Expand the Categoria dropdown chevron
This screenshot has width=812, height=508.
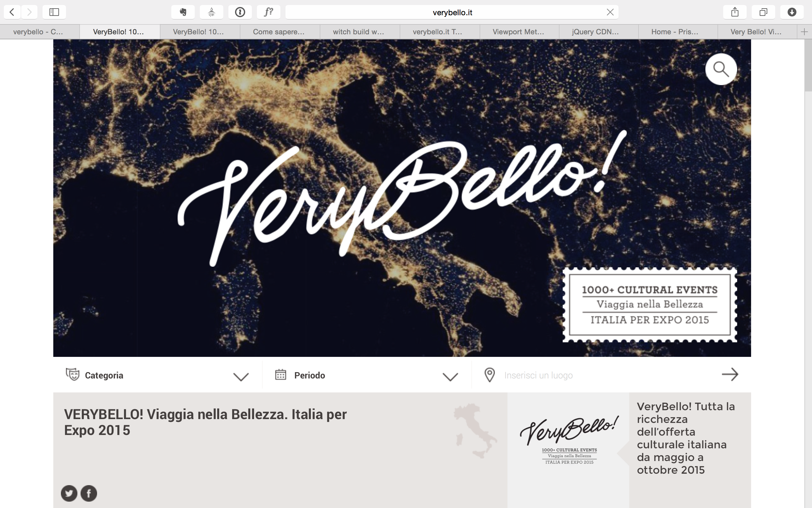(241, 377)
